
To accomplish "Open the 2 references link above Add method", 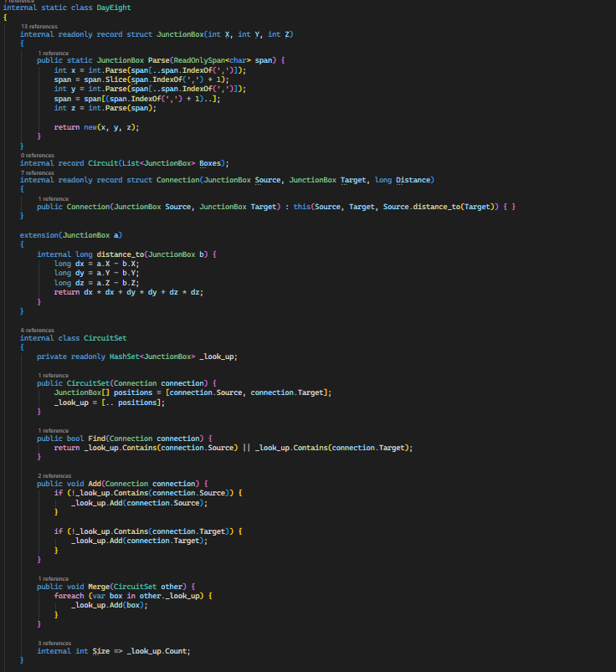I will 54,475.
